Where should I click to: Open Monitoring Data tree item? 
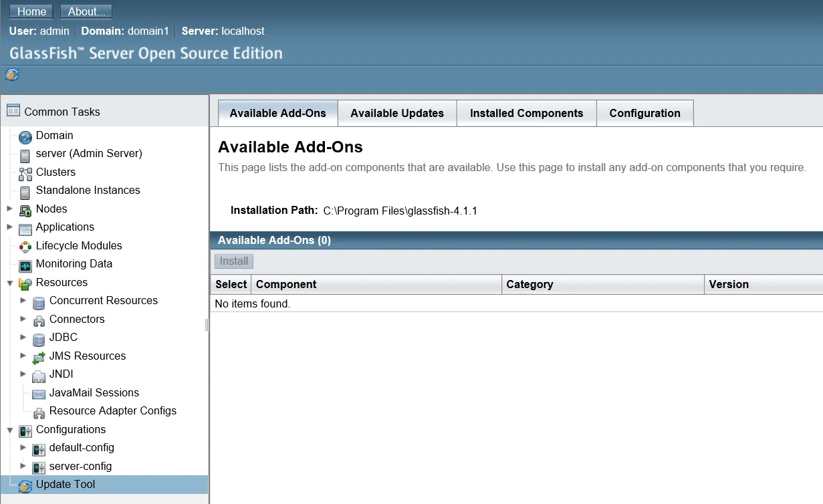pos(74,263)
